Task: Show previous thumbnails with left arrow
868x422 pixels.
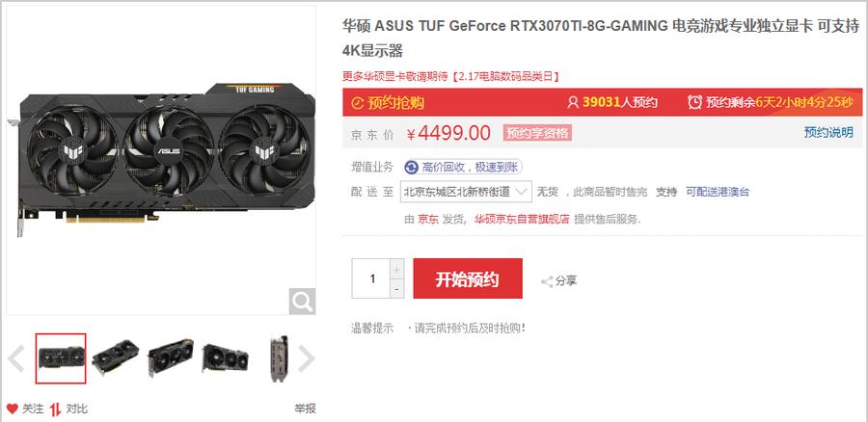Action: [x=15, y=359]
